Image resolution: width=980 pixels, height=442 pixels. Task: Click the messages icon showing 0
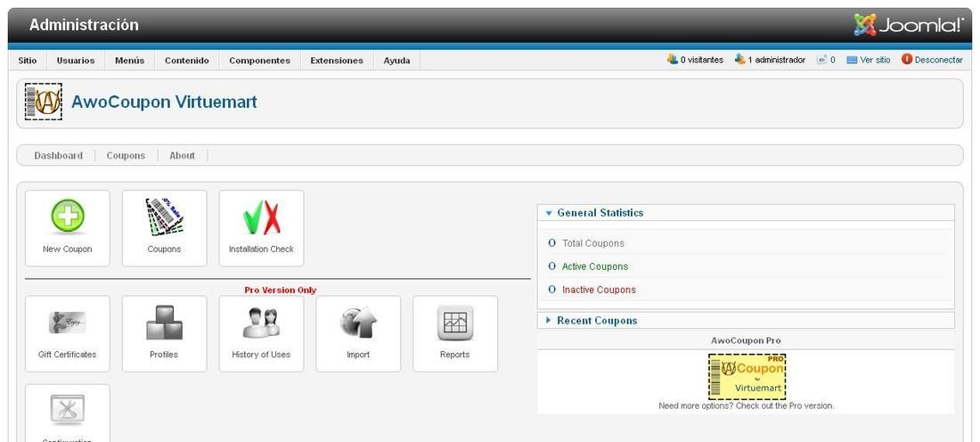822,60
